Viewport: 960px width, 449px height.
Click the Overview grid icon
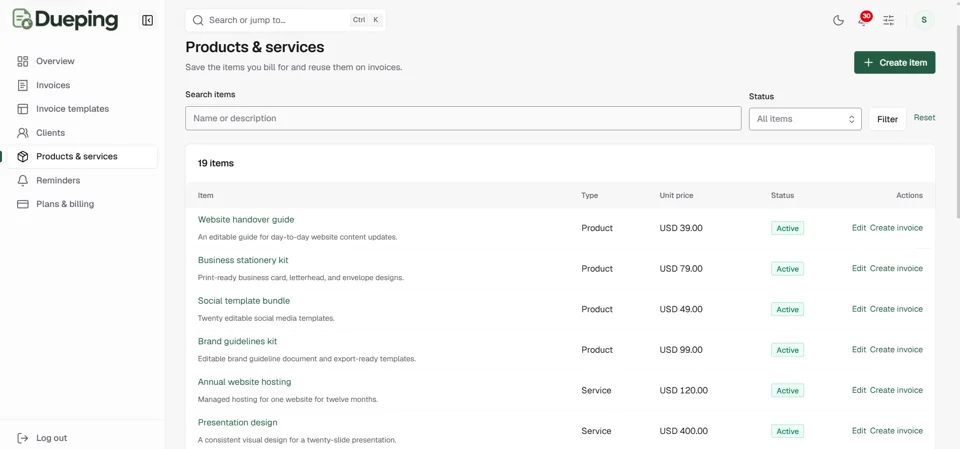point(23,61)
